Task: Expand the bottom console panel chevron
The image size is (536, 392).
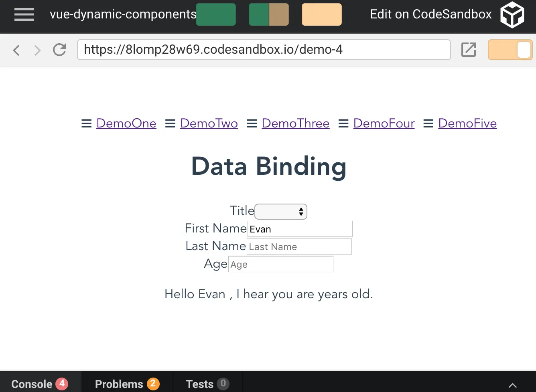Action: [x=512, y=385]
